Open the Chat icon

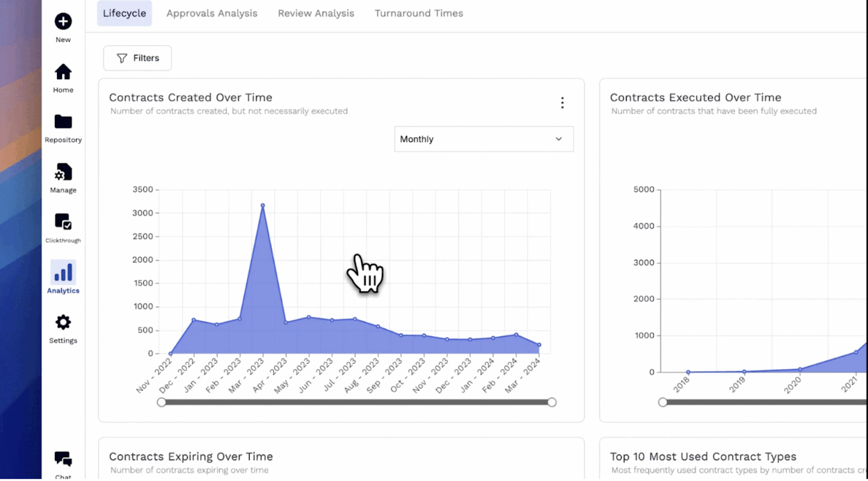click(x=63, y=459)
